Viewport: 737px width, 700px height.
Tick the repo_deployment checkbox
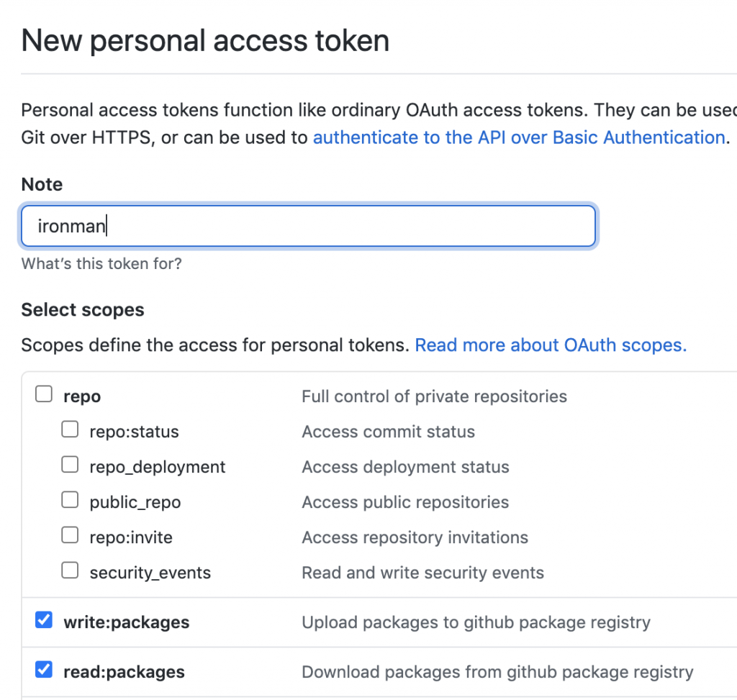point(70,465)
